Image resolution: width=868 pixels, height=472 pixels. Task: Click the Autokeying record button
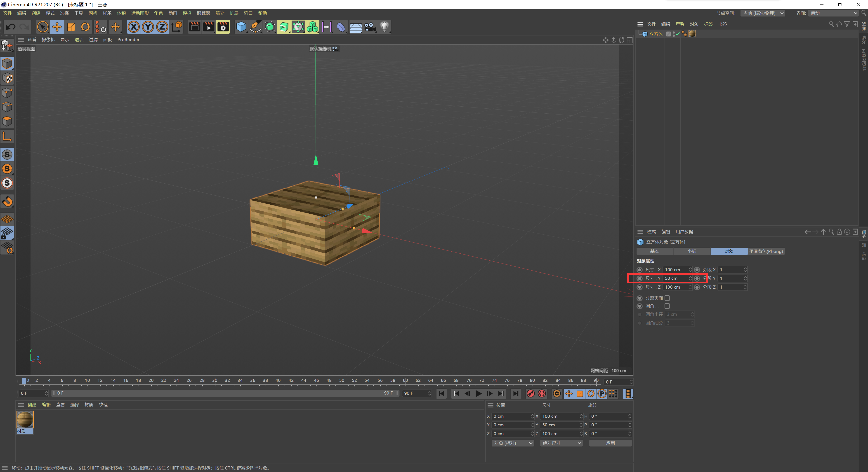(542, 394)
